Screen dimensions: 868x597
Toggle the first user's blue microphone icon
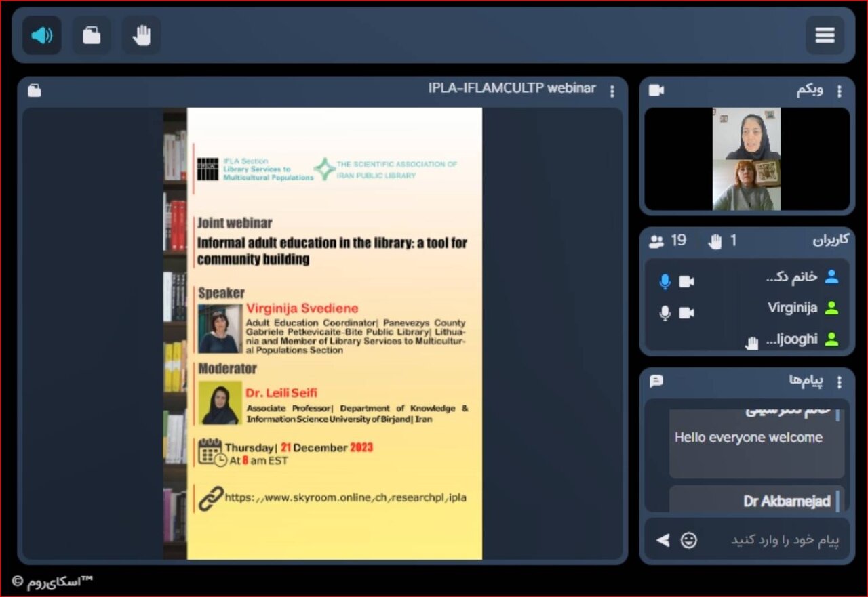coord(665,281)
